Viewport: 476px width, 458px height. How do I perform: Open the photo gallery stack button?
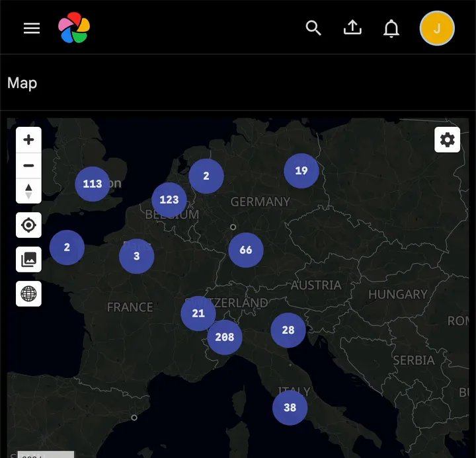(x=28, y=260)
